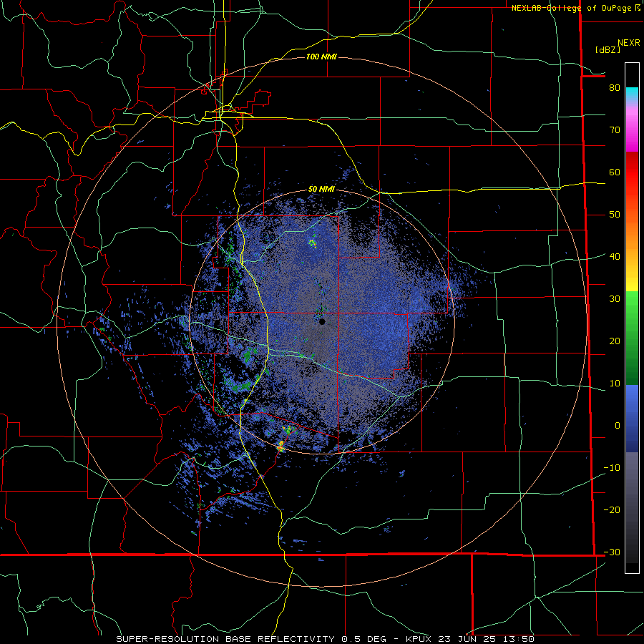Image resolution: width=644 pixels, height=644 pixels.
Task: Click the 30 value on dBZ scale
Action: [x=615, y=299]
